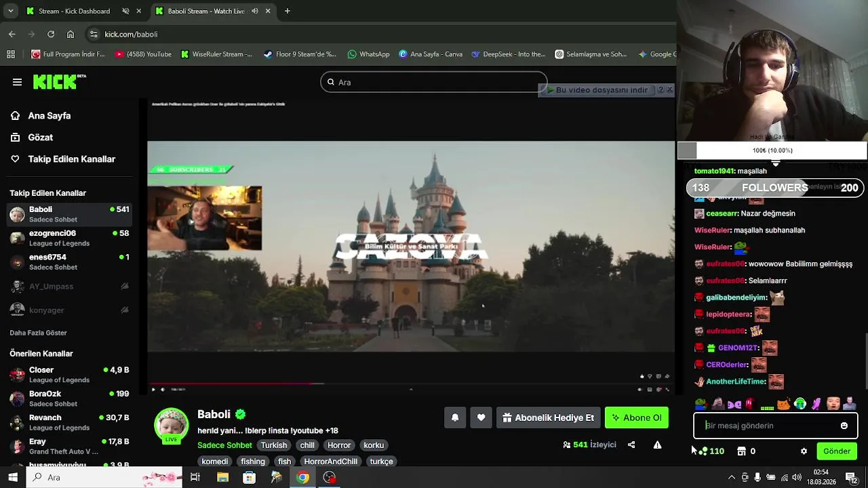Go to Ana Sayfa in sidebar
The height and width of the screenshot is (488, 868).
click(x=41, y=116)
